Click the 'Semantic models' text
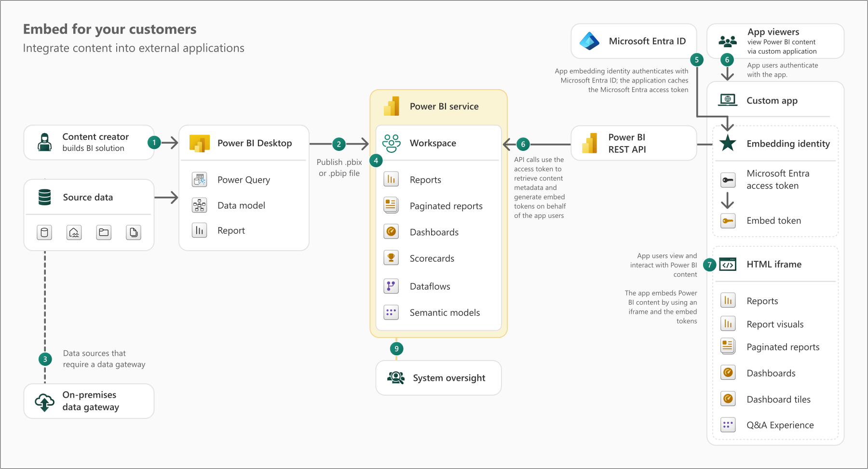 [x=445, y=313]
